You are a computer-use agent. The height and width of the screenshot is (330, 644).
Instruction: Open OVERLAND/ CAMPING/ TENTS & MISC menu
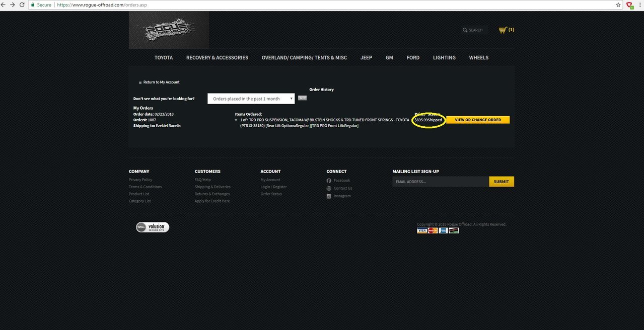[304, 58]
